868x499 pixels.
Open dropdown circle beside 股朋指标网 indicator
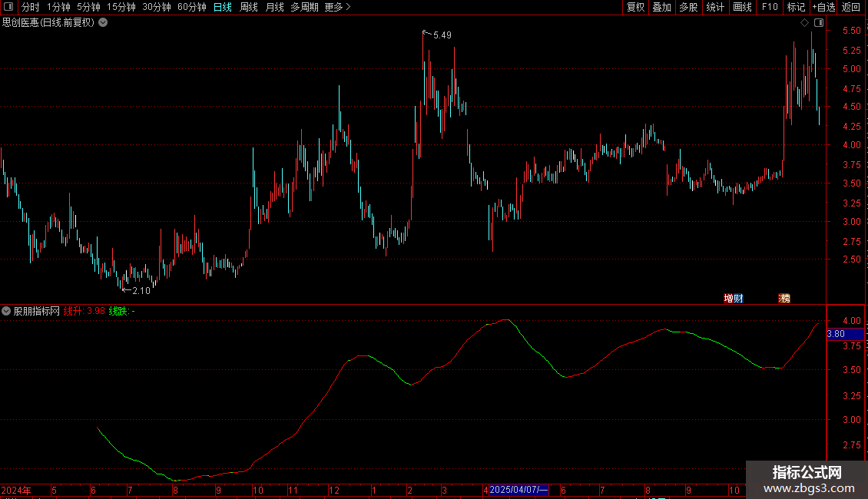pyautogui.click(x=6, y=311)
